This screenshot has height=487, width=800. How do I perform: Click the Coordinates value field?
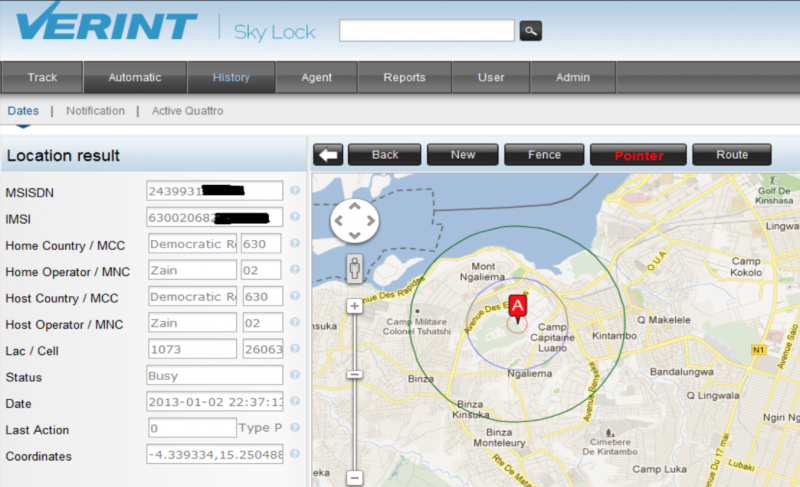(214, 454)
